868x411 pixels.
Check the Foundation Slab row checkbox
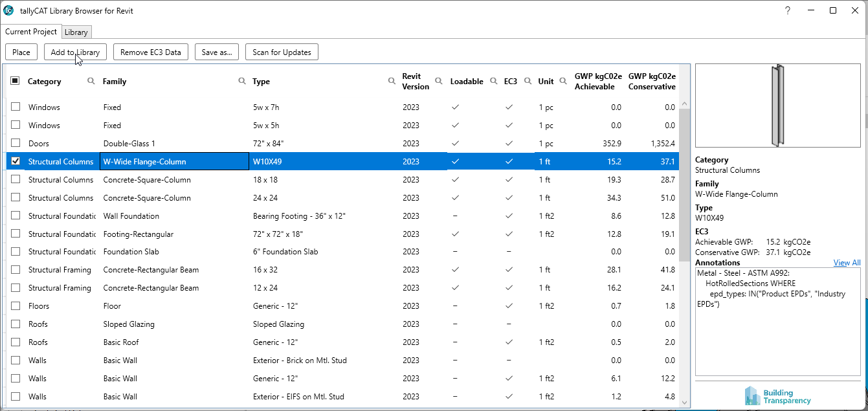click(x=16, y=251)
